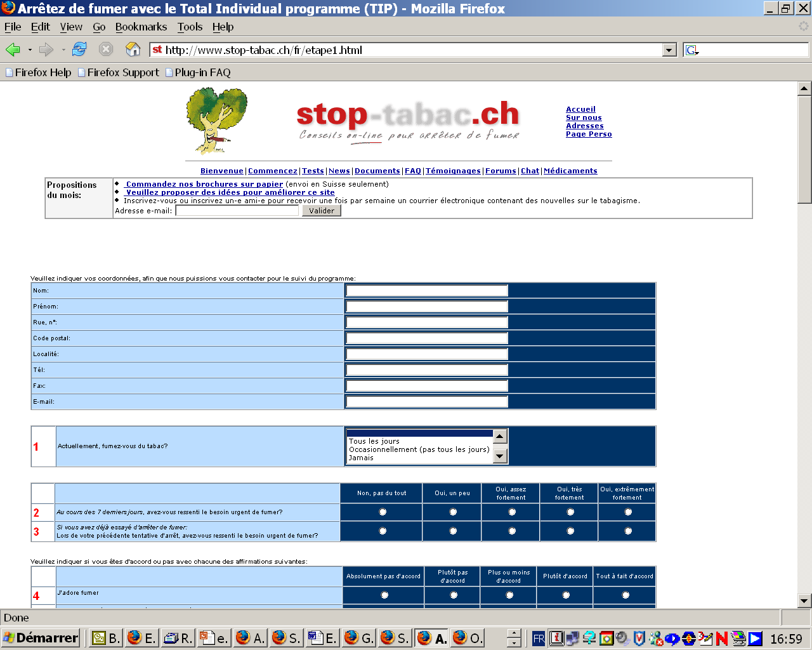Open the Témoignages link
Image resolution: width=812 pixels, height=650 pixels.
tap(453, 171)
